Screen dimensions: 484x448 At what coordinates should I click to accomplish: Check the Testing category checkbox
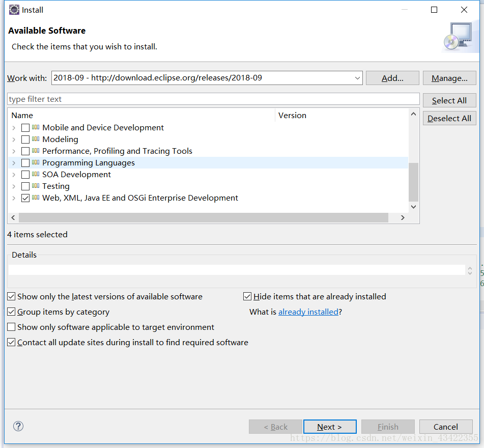(x=25, y=186)
